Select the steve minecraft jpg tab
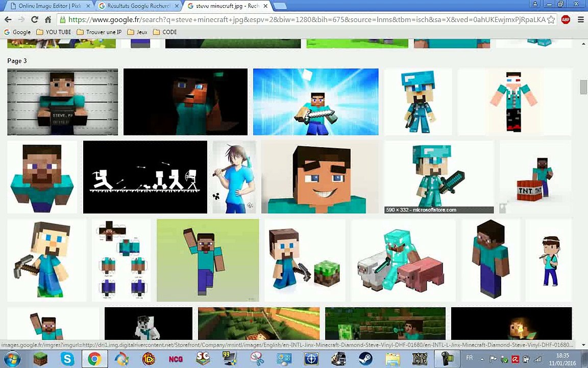 click(x=227, y=6)
